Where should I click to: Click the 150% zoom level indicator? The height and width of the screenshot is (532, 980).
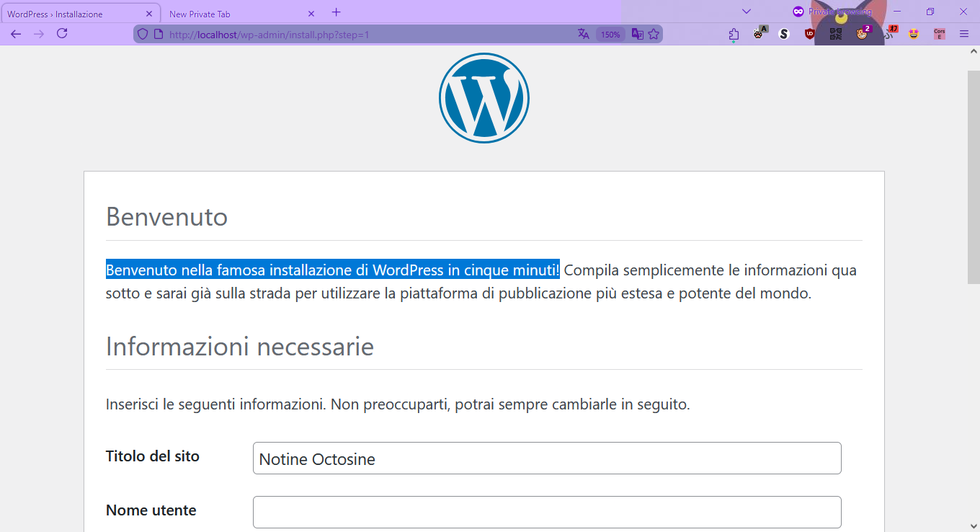610,33
